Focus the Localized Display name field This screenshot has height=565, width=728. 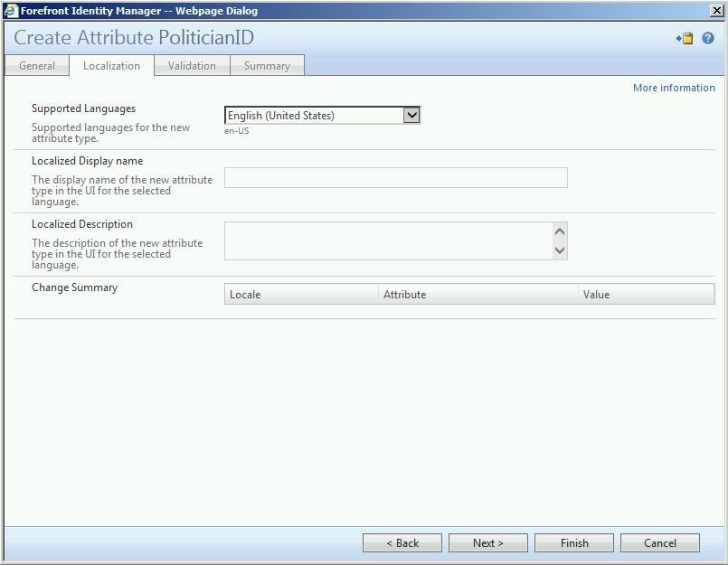pyautogui.click(x=395, y=178)
